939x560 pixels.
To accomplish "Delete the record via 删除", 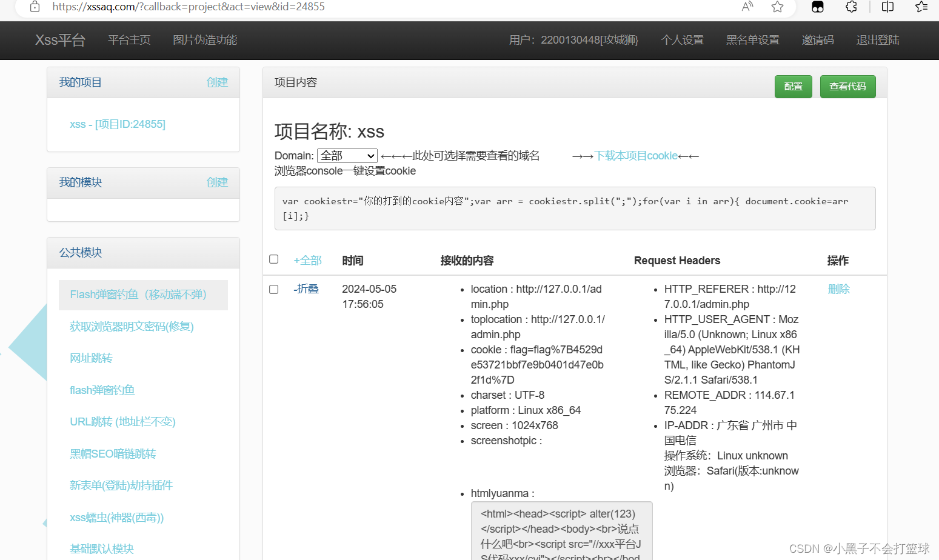I will pyautogui.click(x=839, y=289).
